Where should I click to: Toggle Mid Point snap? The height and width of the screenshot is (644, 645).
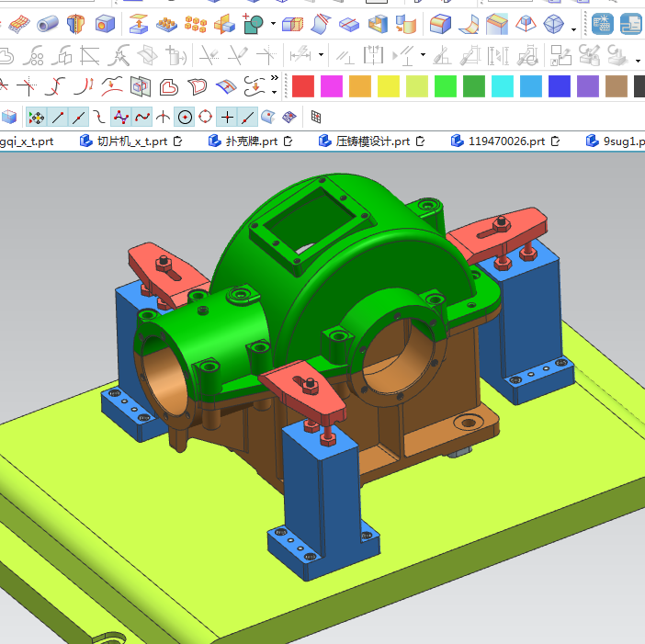[79, 118]
